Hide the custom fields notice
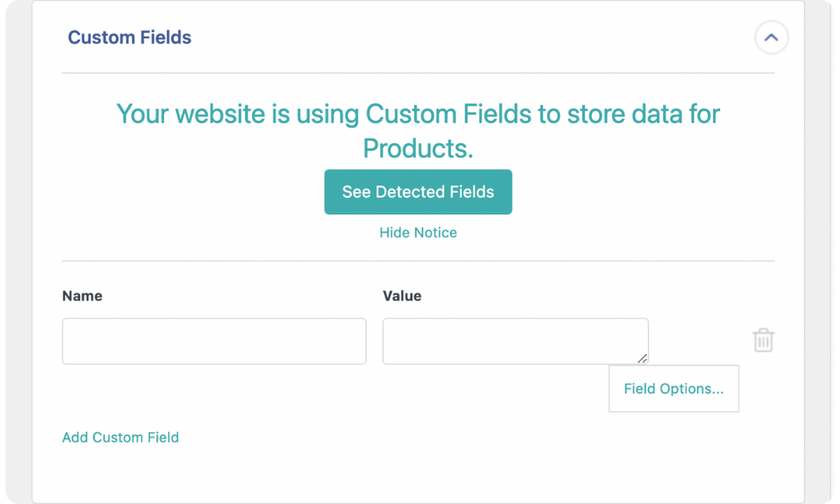The image size is (840, 504). click(418, 233)
